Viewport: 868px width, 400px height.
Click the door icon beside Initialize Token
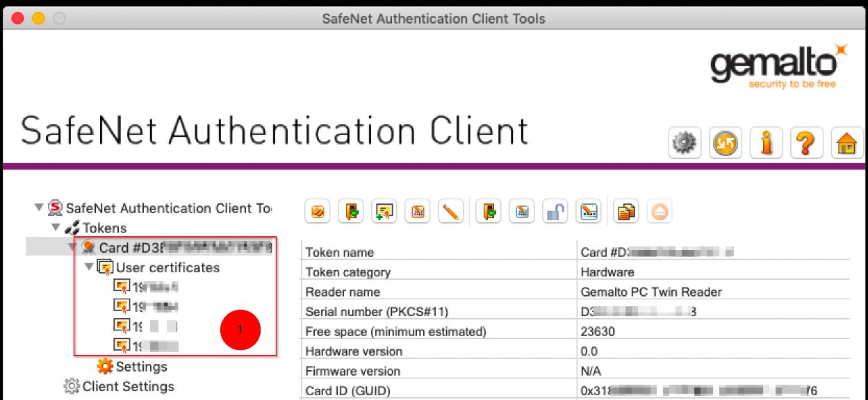(x=351, y=212)
